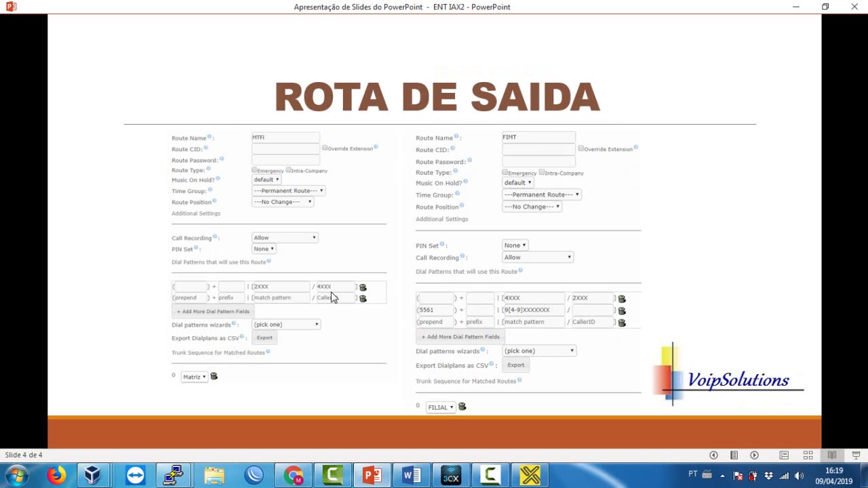Viewport: 868px width, 488px height.
Task: Click Add More Dial Pattern Fields in FIMT route
Action: 460,337
